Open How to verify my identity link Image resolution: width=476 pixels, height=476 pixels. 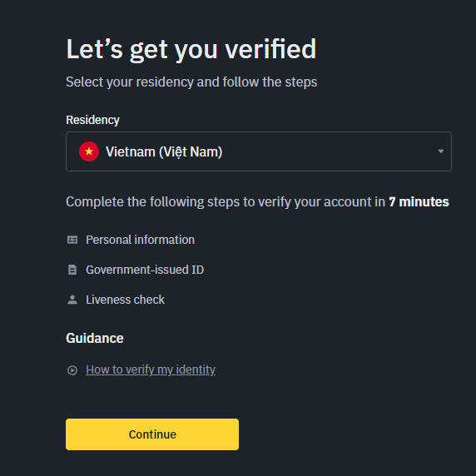pos(151,369)
